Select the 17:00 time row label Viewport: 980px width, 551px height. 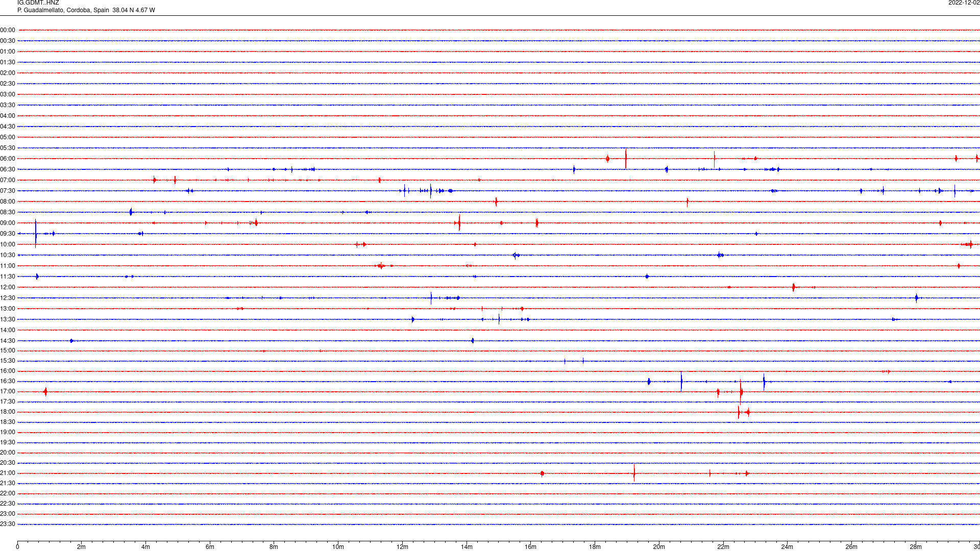(8, 391)
